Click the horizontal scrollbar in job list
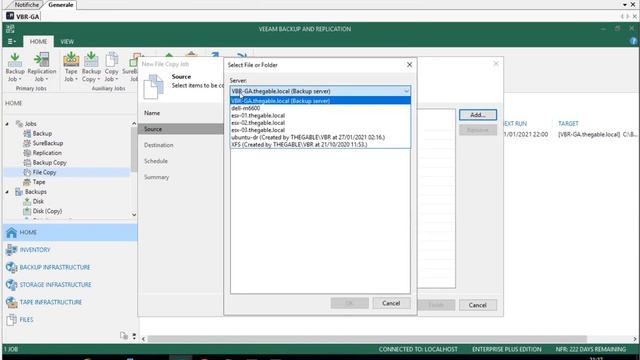Viewport: 640px width, 360px height. [x=367, y=339]
